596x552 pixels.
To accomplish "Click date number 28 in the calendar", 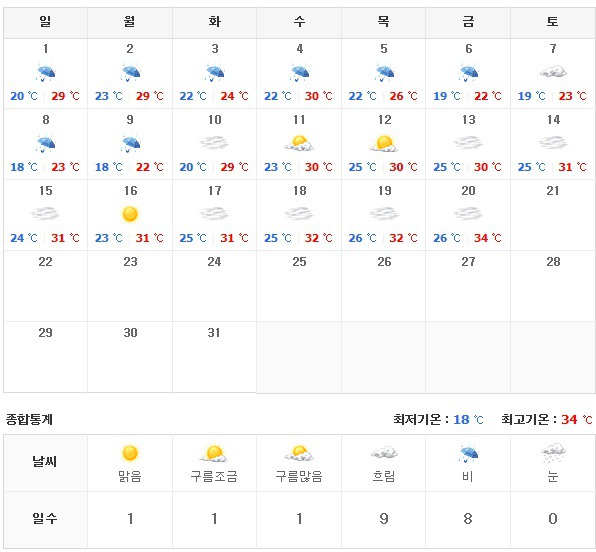I will point(553,262).
